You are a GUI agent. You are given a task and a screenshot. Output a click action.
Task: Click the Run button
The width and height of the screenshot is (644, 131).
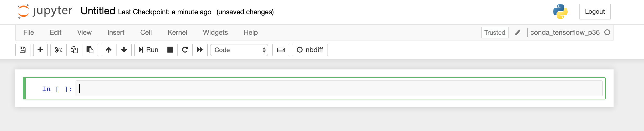point(149,50)
